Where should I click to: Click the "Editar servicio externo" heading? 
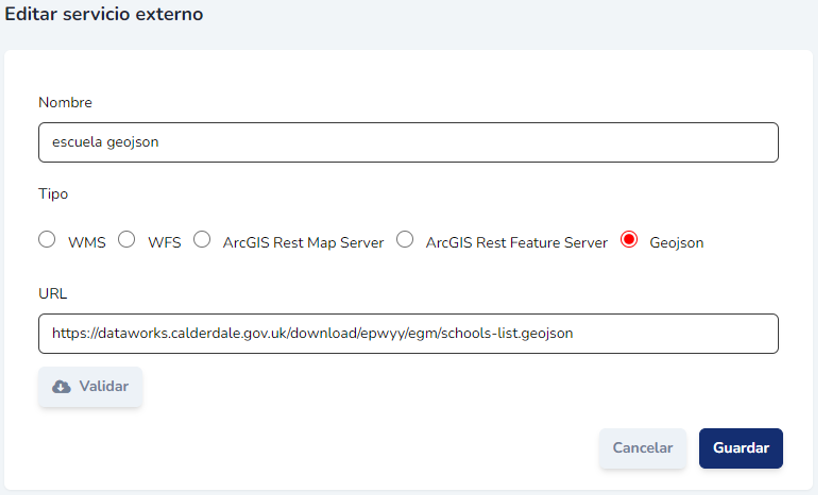pyautogui.click(x=104, y=15)
